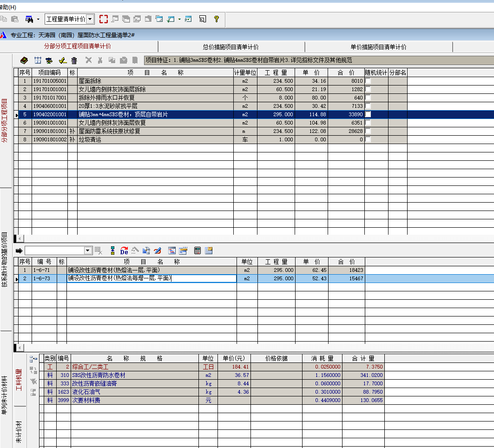
Task: Click the blue triangle ruler icon
Action: coord(146,251)
